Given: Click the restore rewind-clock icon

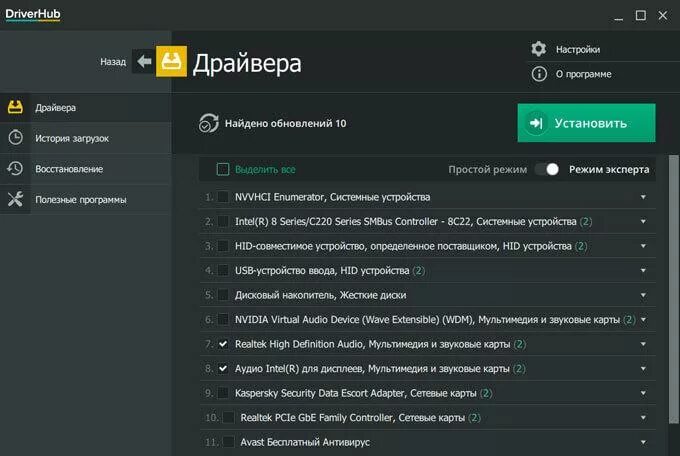Looking at the screenshot, I should tap(15, 168).
